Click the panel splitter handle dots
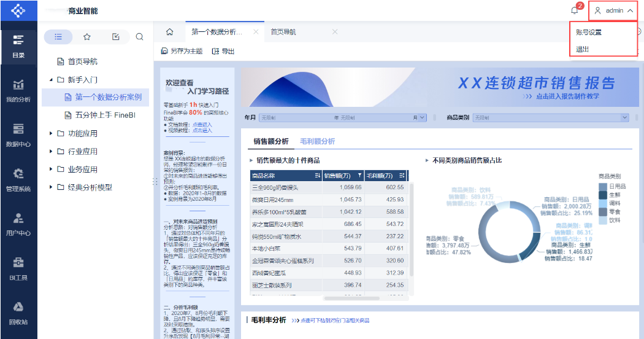 (156, 181)
